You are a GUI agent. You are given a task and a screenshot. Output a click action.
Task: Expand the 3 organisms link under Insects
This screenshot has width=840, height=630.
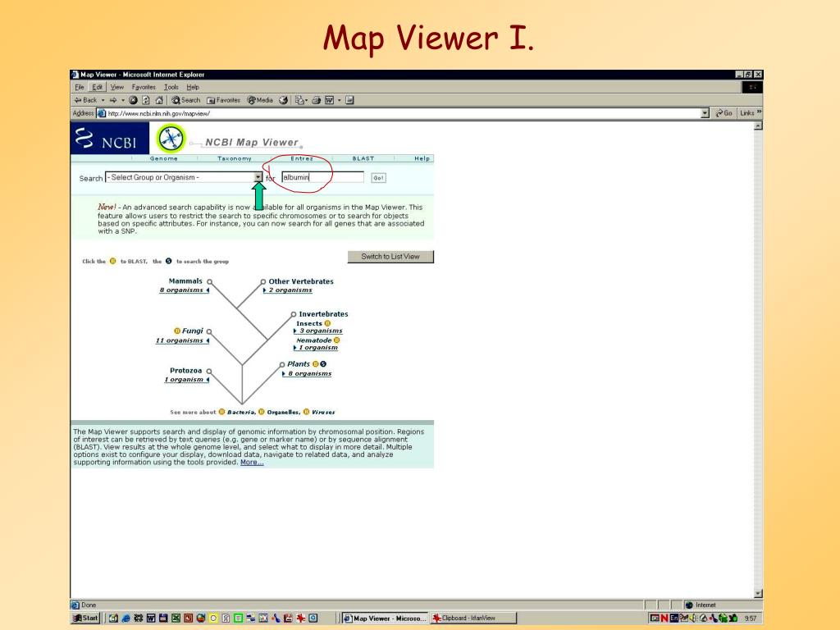tap(318, 331)
